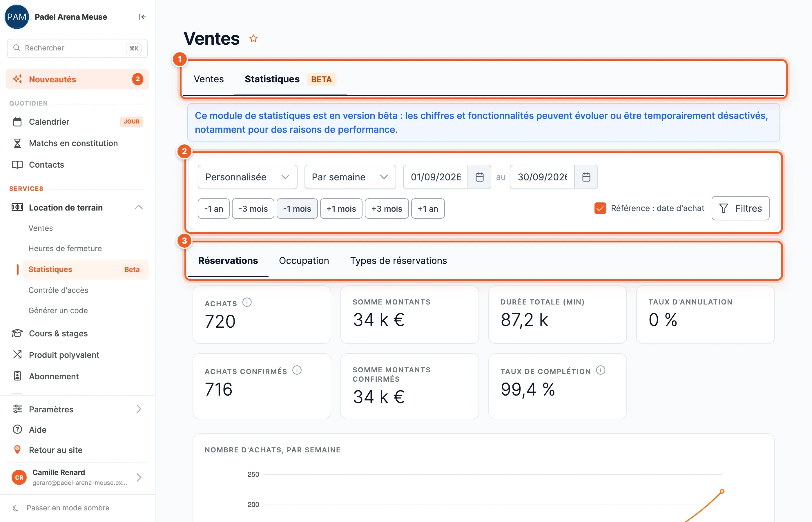
Task: Open calendar picker for start date 01/09/2026
Action: (x=479, y=177)
